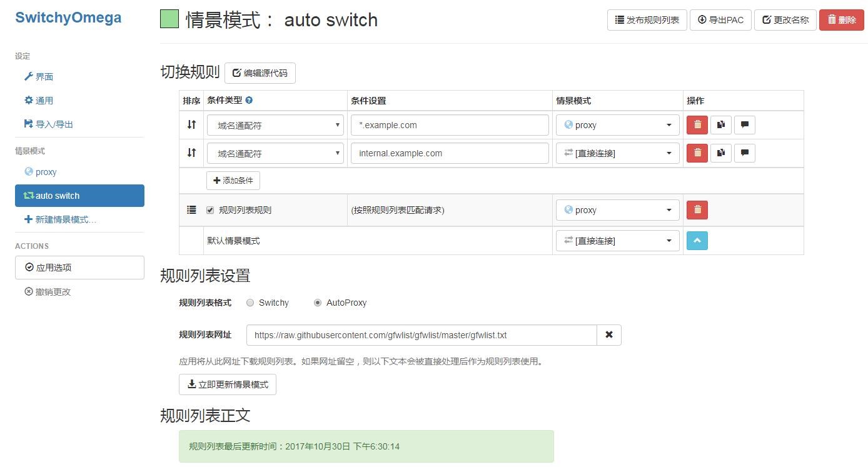This screenshot has width=868, height=467.
Task: Delete the 规则列表规则 row
Action: click(697, 210)
